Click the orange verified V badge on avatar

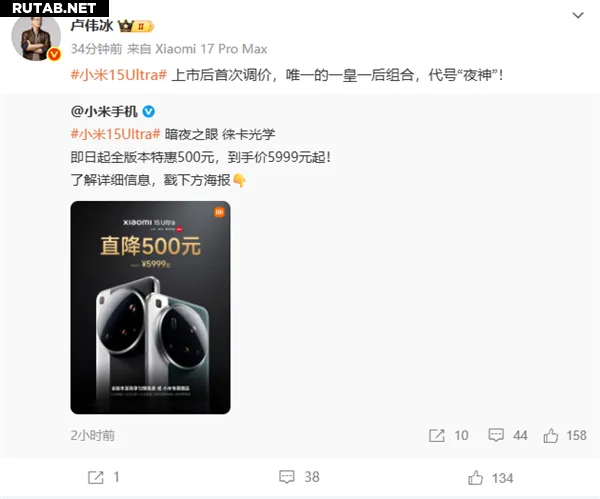(x=54, y=54)
